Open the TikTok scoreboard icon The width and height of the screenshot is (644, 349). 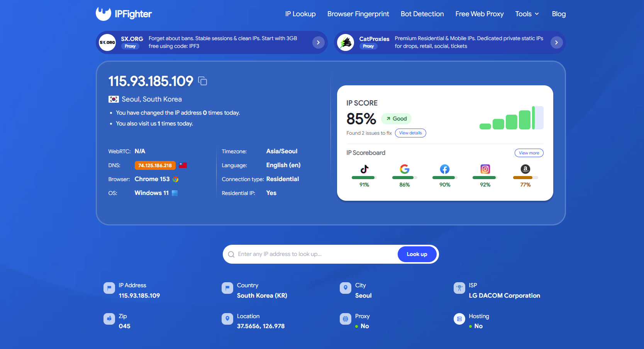click(x=364, y=169)
